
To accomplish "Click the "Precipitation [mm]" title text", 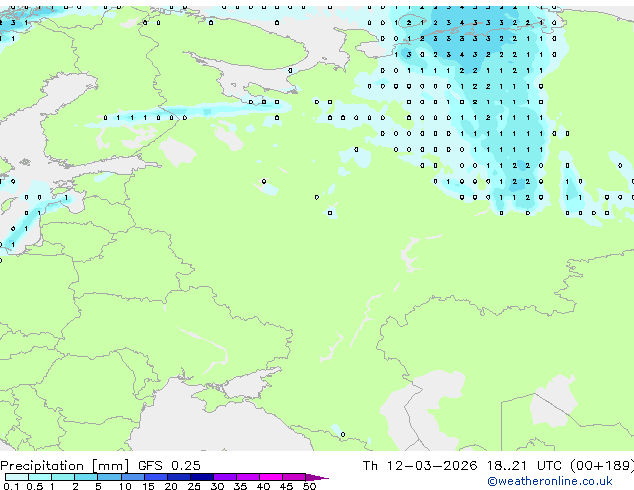I will click(x=64, y=466).
